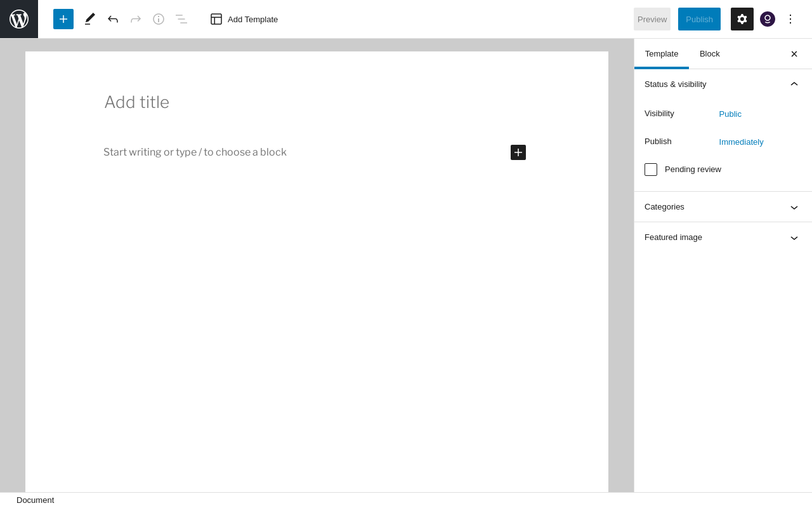Select Document in the bottom breadcrumb
Screen dimensions: 812x508
point(36,500)
